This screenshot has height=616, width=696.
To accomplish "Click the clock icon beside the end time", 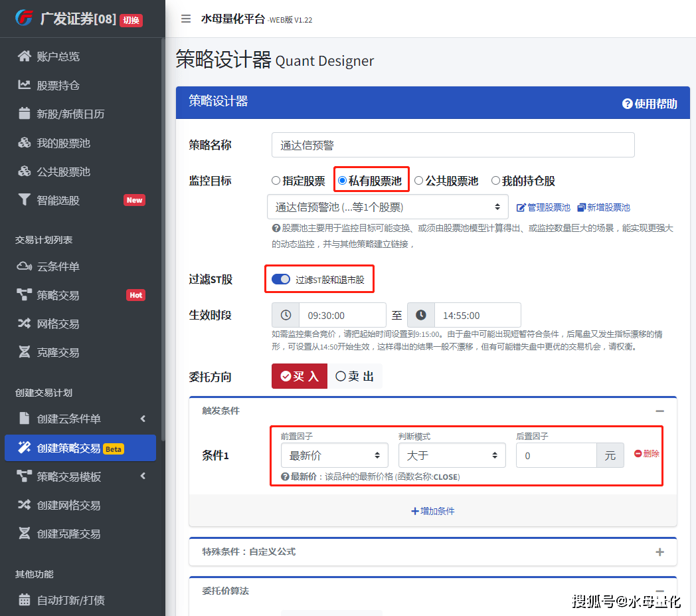I will click(420, 315).
